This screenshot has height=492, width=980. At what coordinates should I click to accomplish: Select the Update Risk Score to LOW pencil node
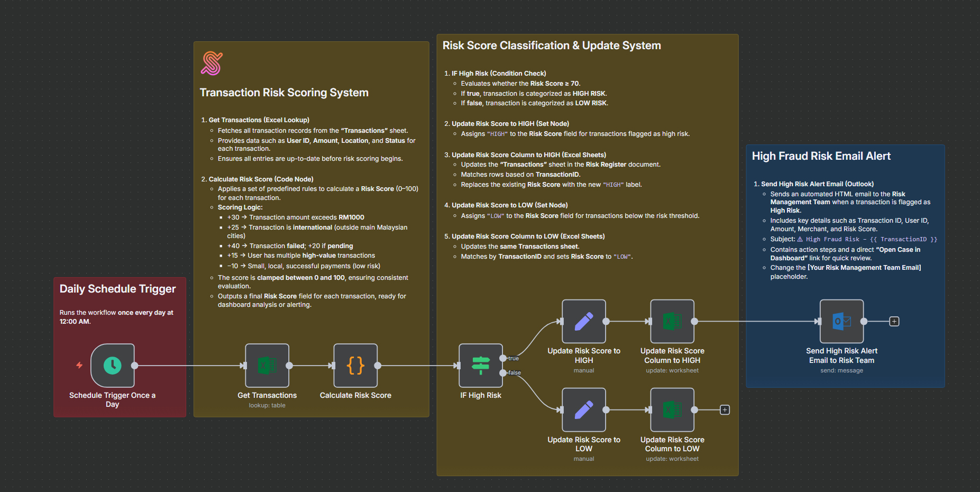[x=583, y=409]
